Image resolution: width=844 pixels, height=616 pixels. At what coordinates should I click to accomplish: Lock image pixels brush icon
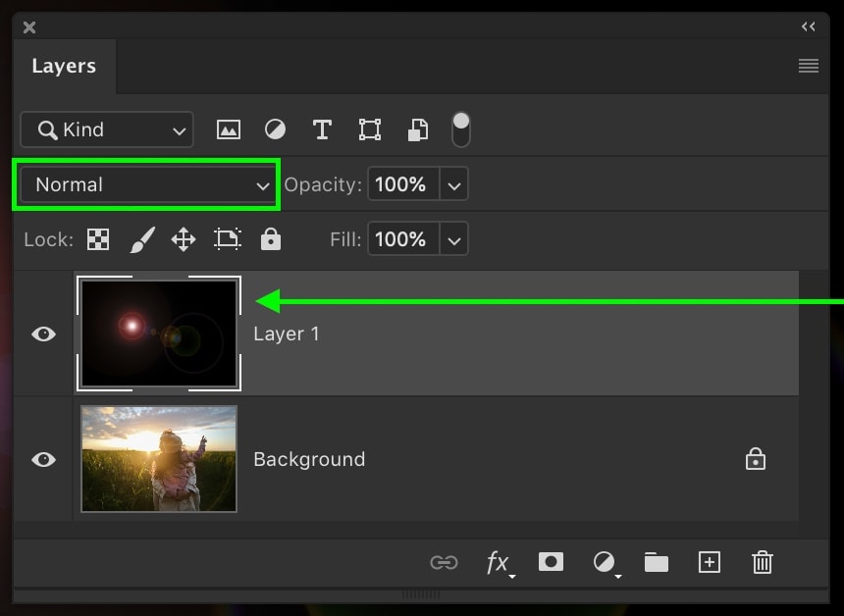(x=142, y=239)
